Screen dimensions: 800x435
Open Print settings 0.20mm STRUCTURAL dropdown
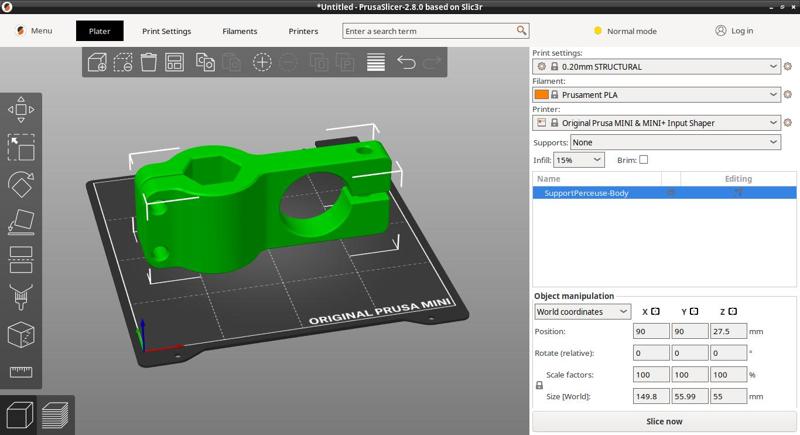[x=656, y=66]
